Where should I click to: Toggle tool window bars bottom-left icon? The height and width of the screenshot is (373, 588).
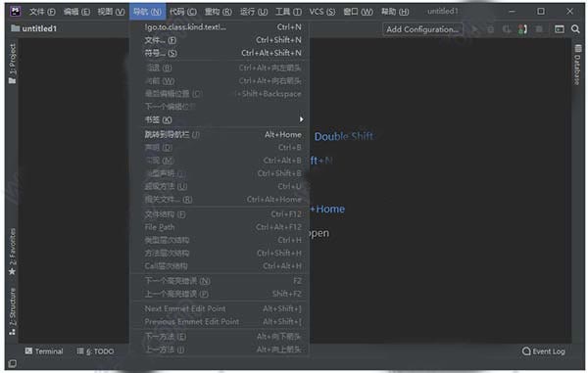(x=13, y=363)
